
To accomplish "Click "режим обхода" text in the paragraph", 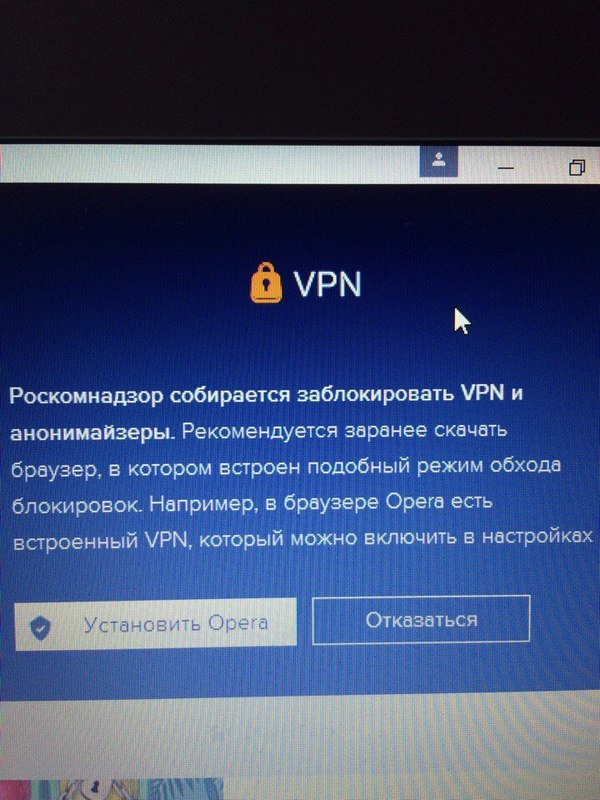I will pyautogui.click(x=489, y=465).
